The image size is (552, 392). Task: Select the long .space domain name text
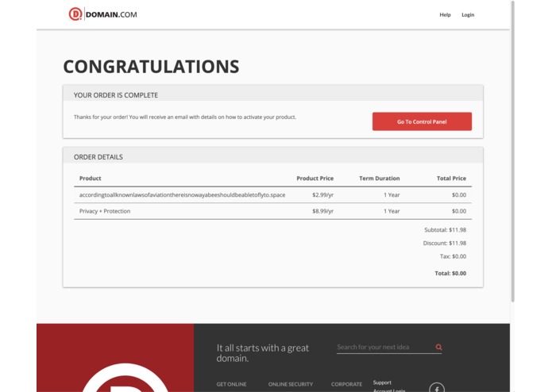tap(182, 194)
